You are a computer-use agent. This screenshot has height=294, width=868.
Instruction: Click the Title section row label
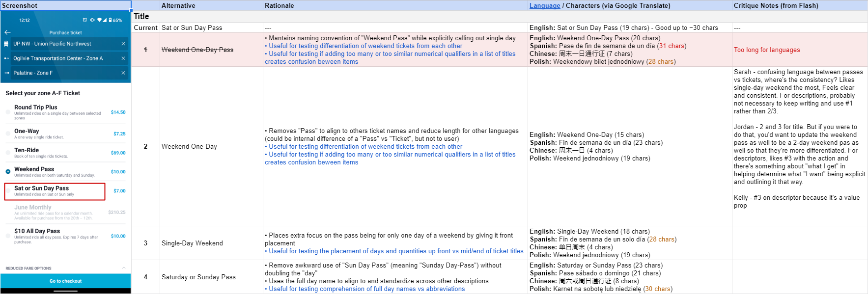click(x=141, y=16)
